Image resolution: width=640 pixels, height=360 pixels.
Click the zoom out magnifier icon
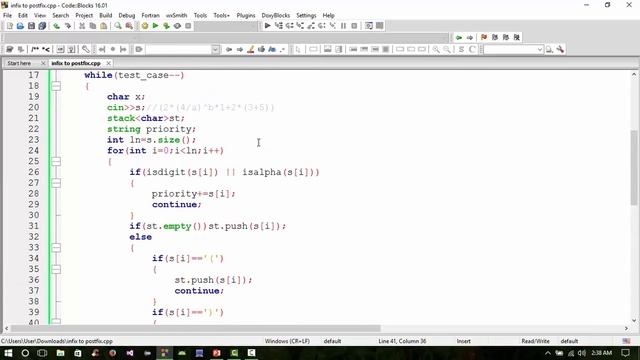(447, 49)
